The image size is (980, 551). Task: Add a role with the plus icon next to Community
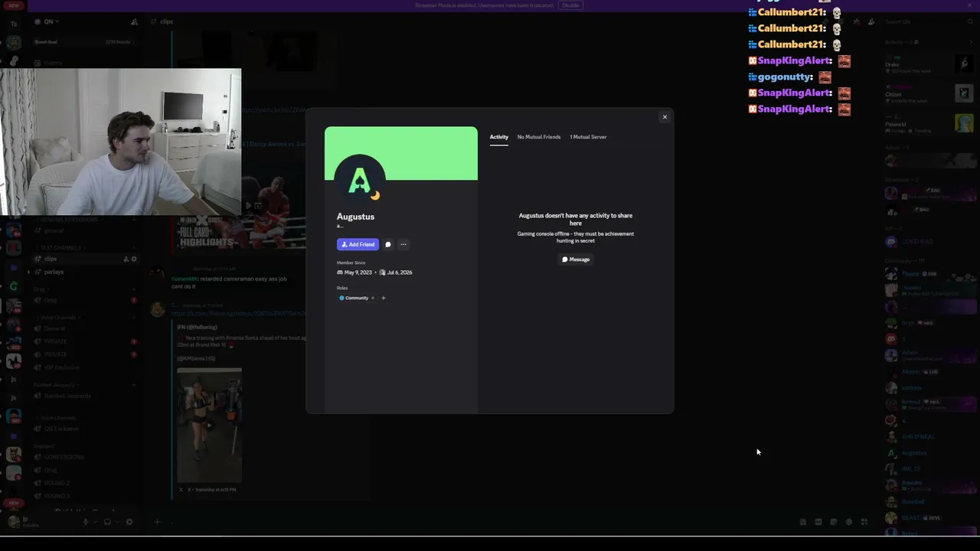click(x=384, y=298)
